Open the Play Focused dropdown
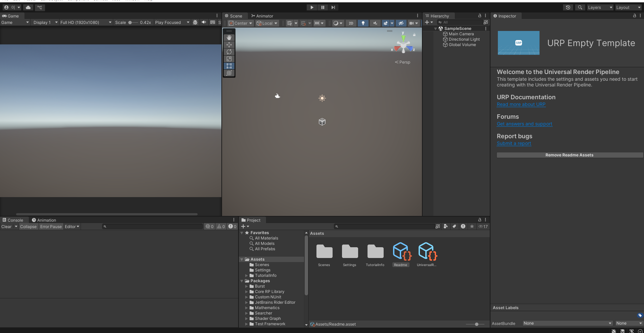Screen dimensions: 644x333 172,23
